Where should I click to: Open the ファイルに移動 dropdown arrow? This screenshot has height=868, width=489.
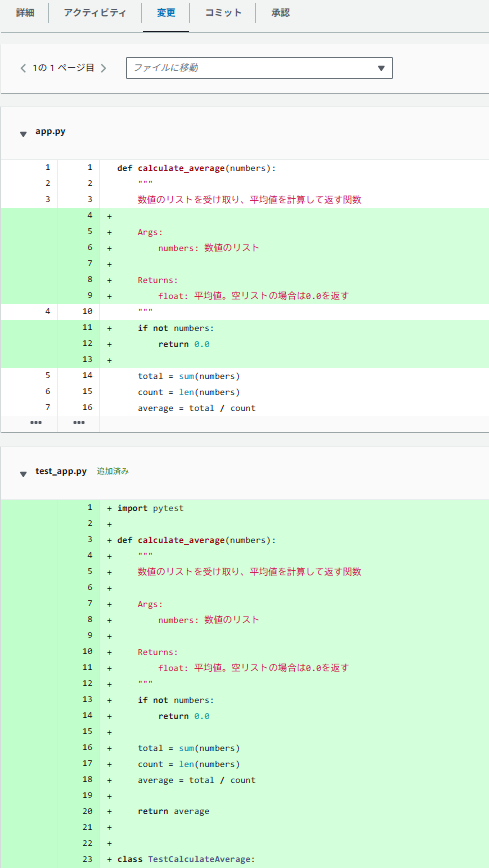pos(381,68)
